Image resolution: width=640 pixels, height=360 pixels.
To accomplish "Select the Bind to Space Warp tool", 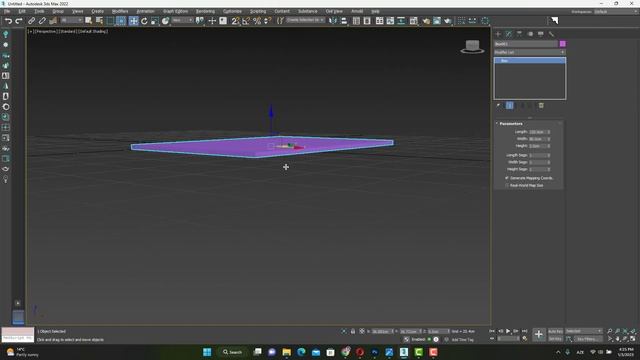I will pyautogui.click(x=53, y=20).
